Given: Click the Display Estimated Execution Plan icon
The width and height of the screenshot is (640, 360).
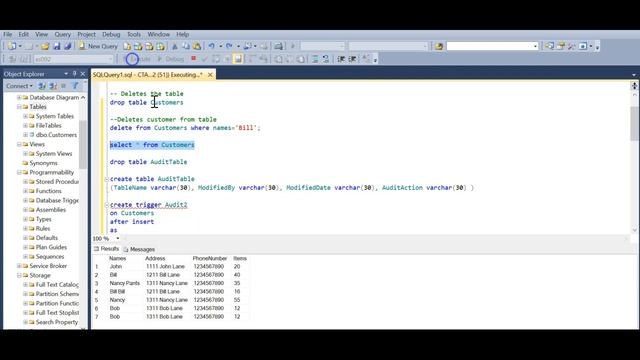Looking at the screenshot, I should [x=216, y=59].
